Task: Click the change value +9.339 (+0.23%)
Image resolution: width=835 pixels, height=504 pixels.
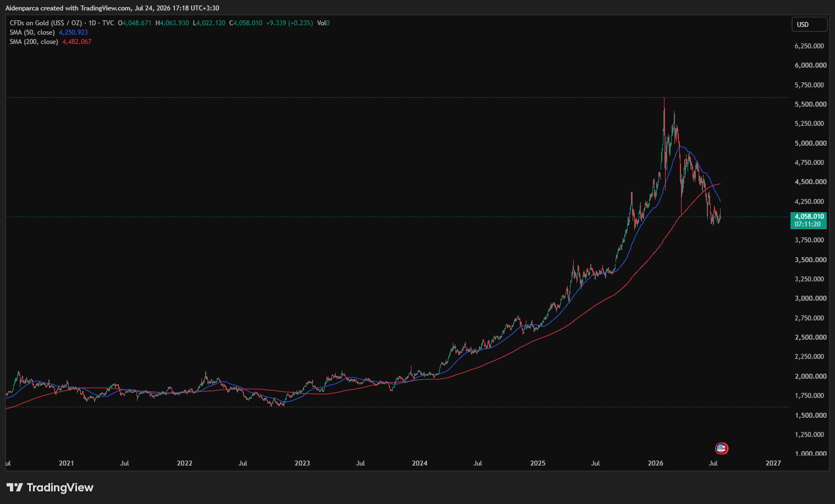Action: tap(289, 23)
